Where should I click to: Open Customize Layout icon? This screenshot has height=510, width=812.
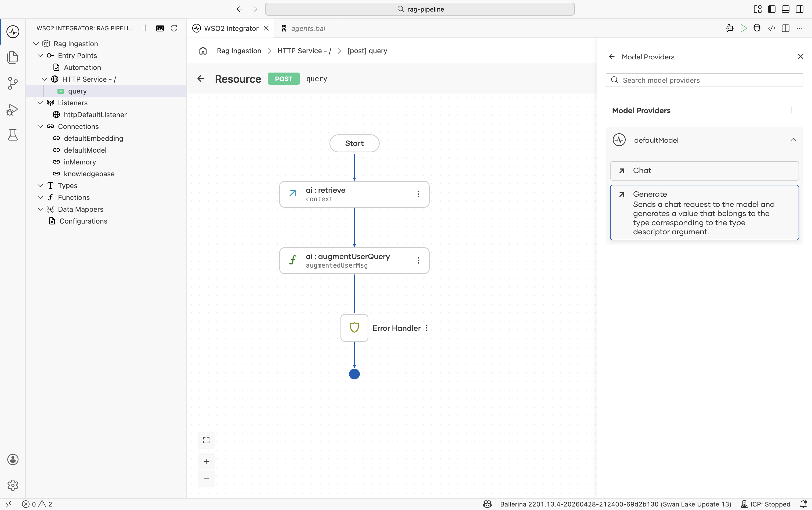tap(757, 9)
